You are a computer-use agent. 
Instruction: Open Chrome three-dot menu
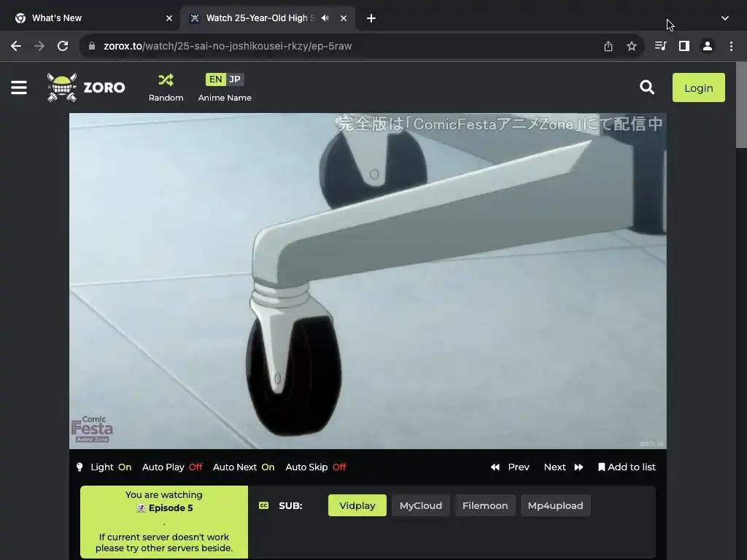731,46
